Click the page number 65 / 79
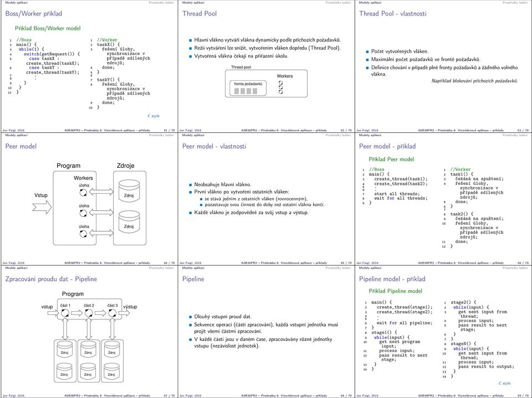Screen dimensions: 532x398 pyautogui.click(x=346, y=263)
